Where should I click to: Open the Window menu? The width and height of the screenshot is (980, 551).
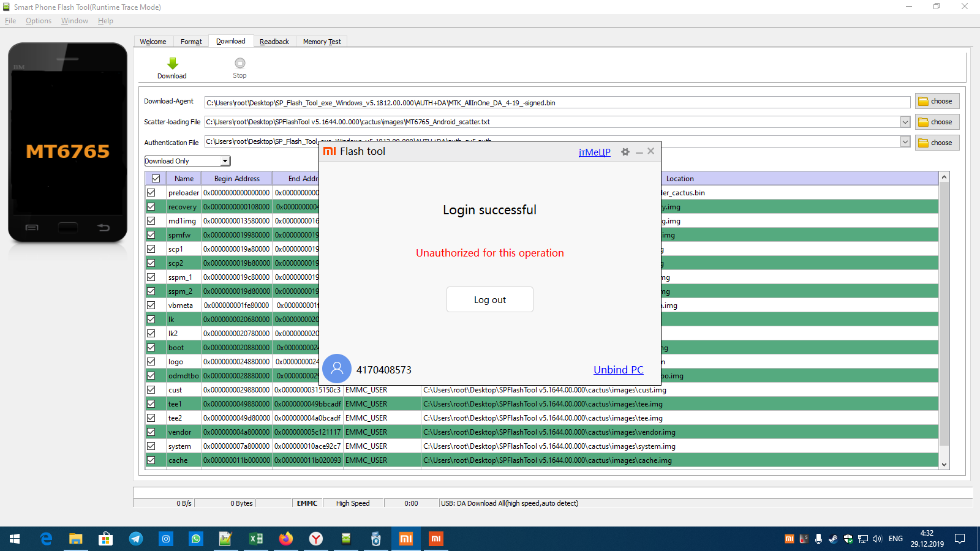[75, 21]
